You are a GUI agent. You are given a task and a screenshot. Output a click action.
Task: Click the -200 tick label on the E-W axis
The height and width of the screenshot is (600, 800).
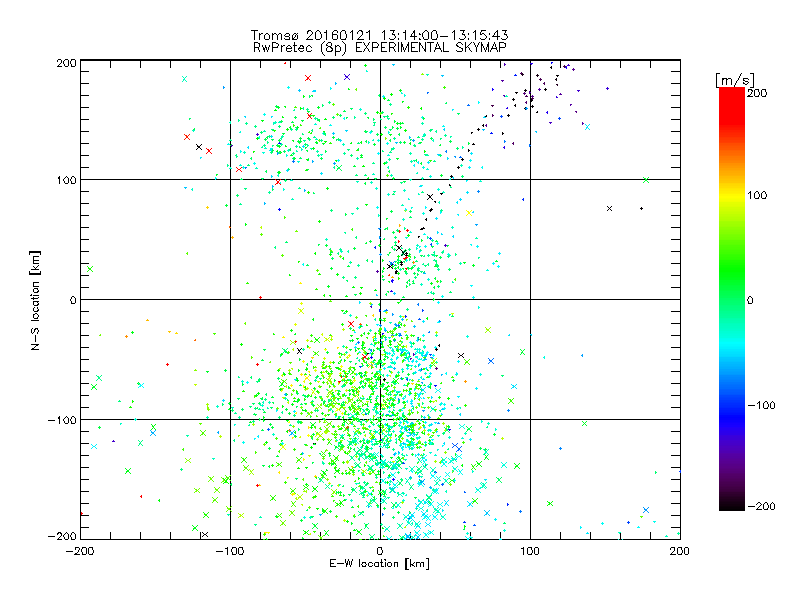[80, 551]
